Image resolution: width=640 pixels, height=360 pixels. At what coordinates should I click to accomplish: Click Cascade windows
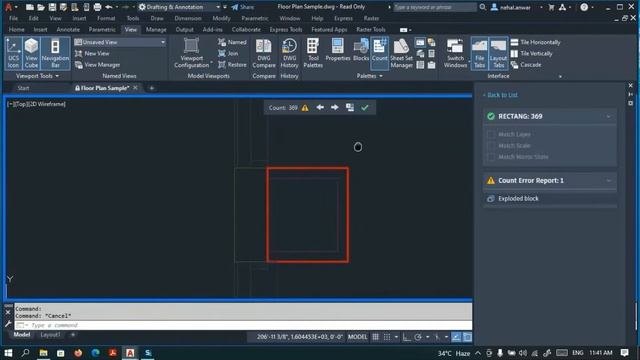point(526,64)
